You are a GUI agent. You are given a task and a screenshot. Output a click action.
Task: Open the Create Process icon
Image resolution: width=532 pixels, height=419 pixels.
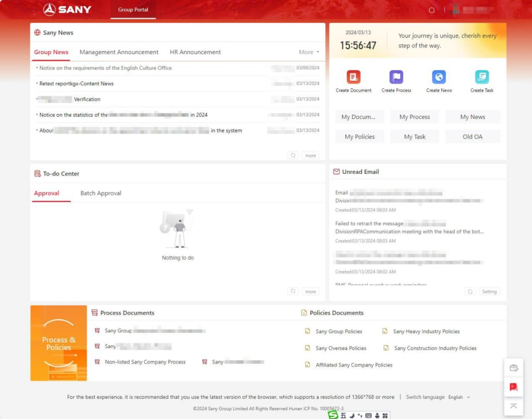coord(396,77)
